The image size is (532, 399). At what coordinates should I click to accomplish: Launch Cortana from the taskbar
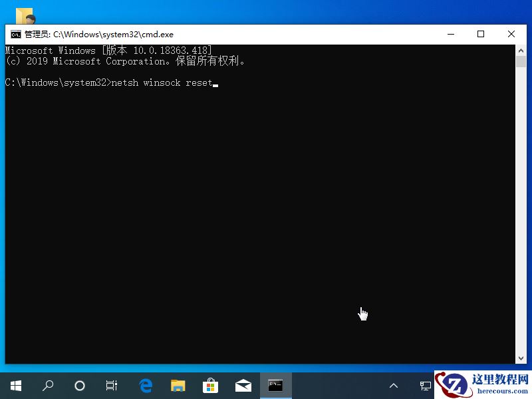79,386
